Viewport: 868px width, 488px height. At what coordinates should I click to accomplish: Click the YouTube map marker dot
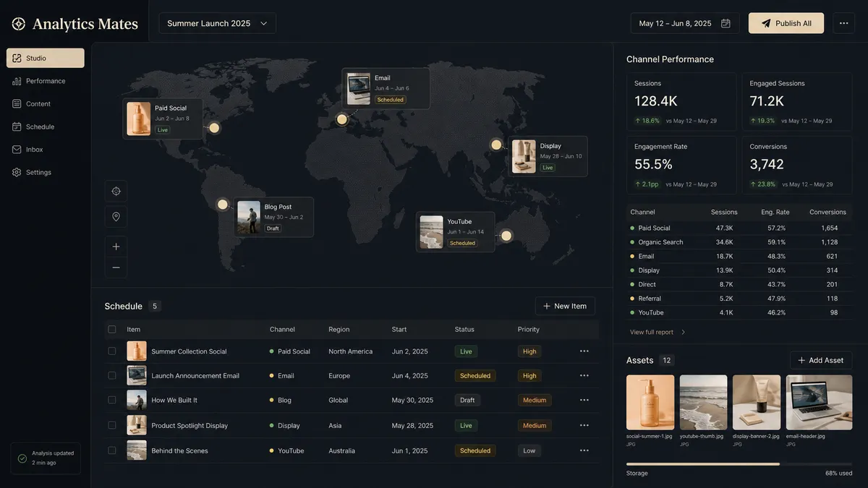(x=506, y=236)
